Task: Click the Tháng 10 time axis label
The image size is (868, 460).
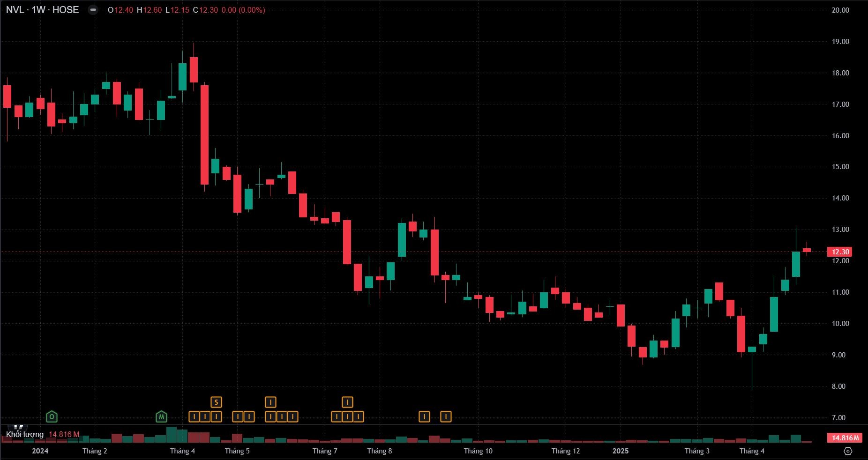Action: pos(478,451)
